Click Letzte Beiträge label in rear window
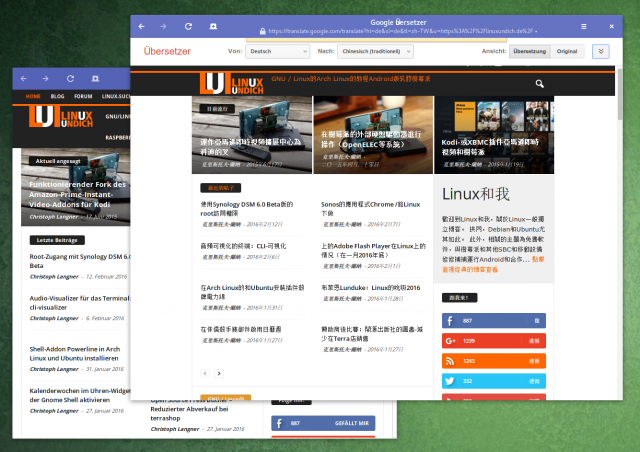Viewport: 640px width, 452px height. [x=57, y=240]
